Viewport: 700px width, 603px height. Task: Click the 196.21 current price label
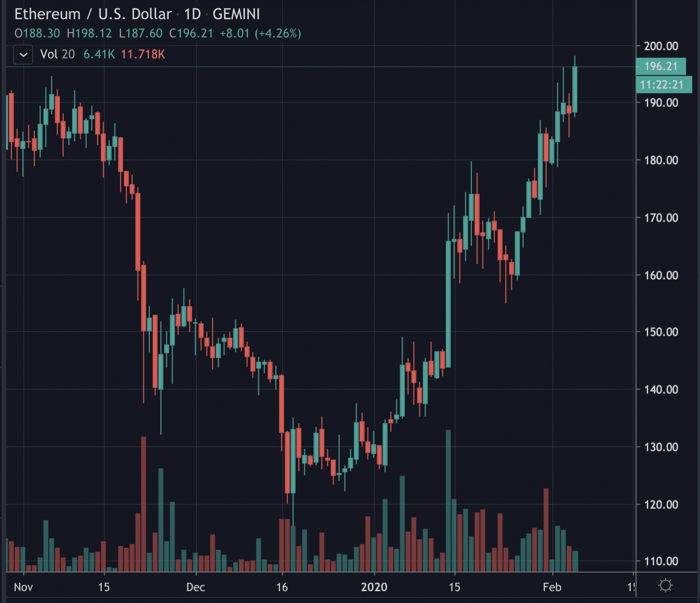661,67
